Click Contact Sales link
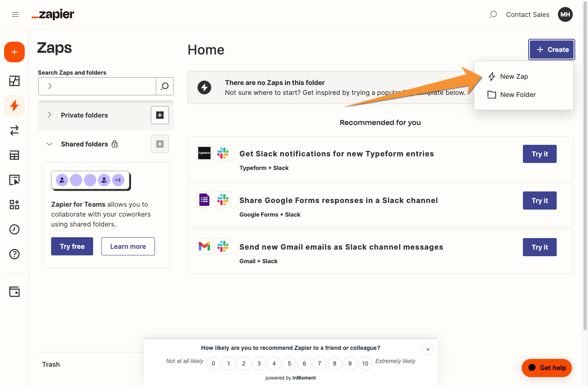The image size is (588, 387). pos(527,14)
